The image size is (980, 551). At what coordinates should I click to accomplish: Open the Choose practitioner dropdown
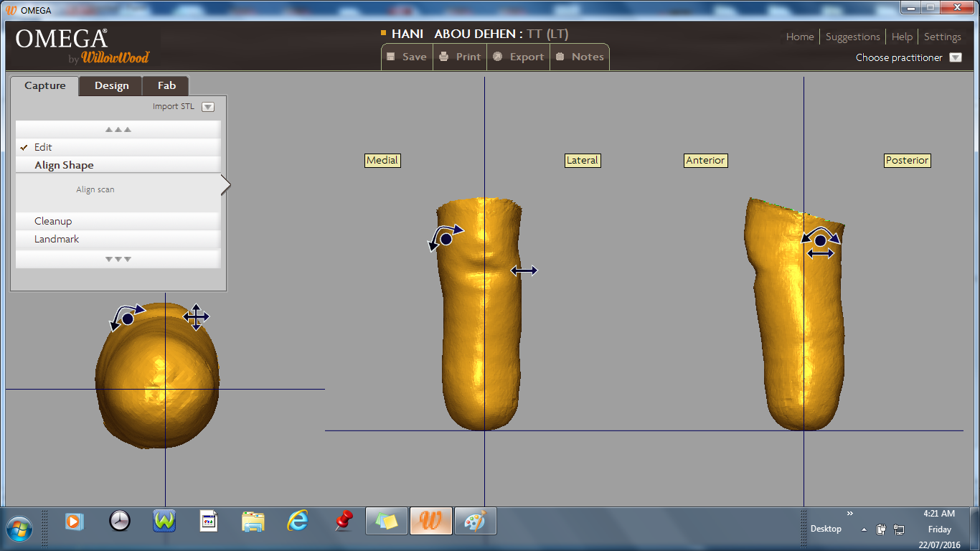[x=956, y=57]
